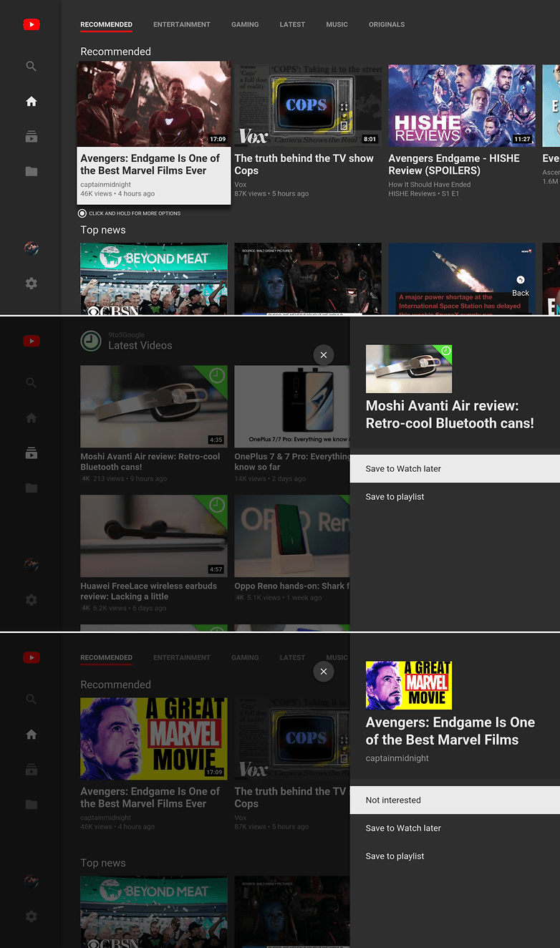This screenshot has width=560, height=948.
Task: Open the large dimmed A GREAT MARVEL MOVIE thumbnail
Action: click(154, 739)
